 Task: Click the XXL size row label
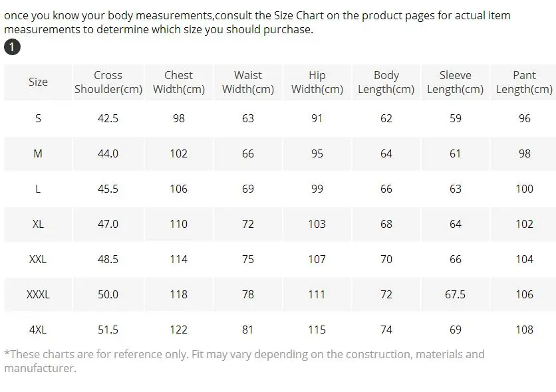(x=38, y=259)
